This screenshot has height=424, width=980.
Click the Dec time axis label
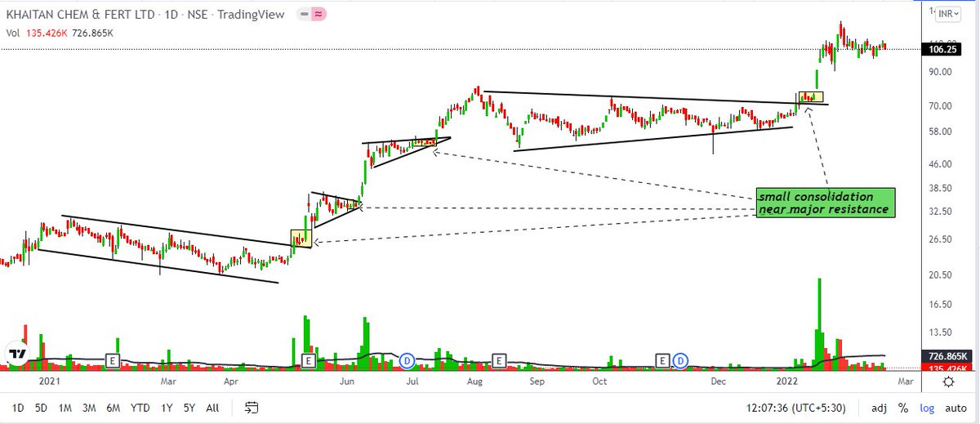pyautogui.click(x=718, y=381)
